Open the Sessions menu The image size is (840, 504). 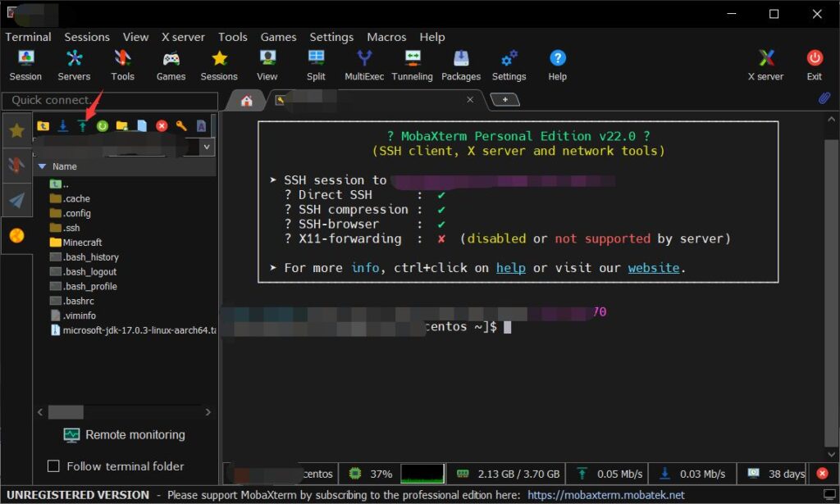(87, 37)
